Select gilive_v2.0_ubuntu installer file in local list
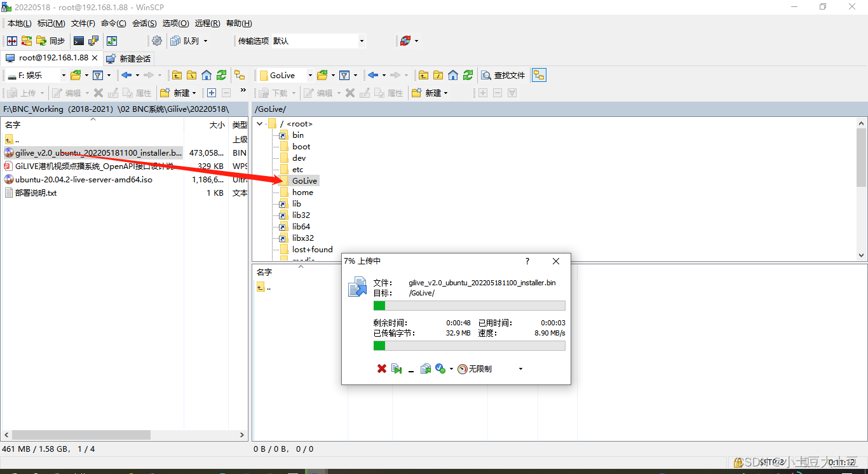The image size is (868, 474). (93, 152)
